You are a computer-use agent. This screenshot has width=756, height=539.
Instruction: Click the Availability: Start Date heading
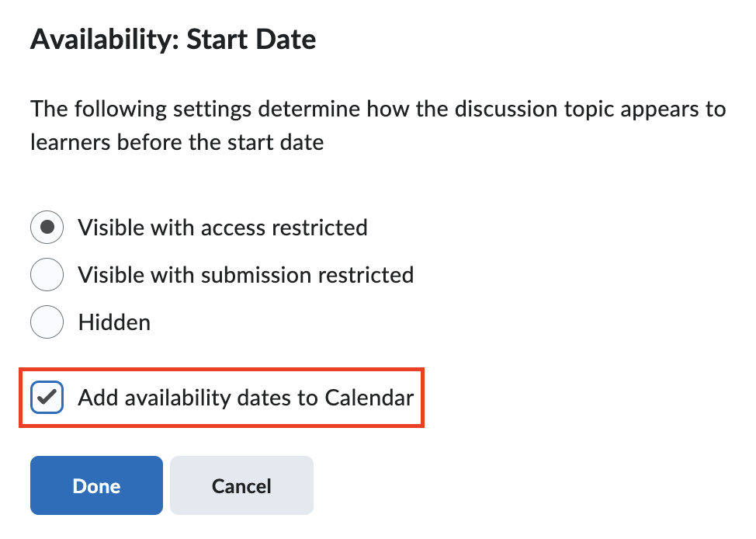click(x=172, y=38)
